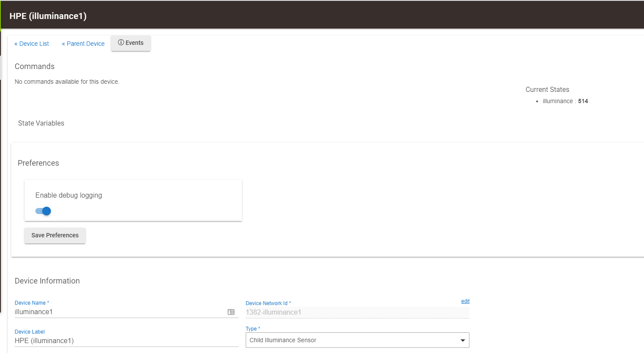Viewport: 644px width, 353px height.
Task: Click the Enable debug logging label
Action: (x=69, y=195)
